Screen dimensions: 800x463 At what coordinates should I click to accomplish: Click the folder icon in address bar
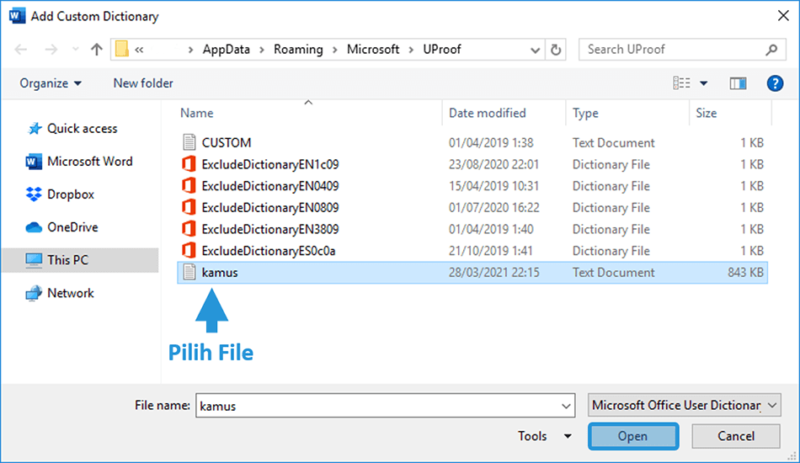click(x=121, y=50)
